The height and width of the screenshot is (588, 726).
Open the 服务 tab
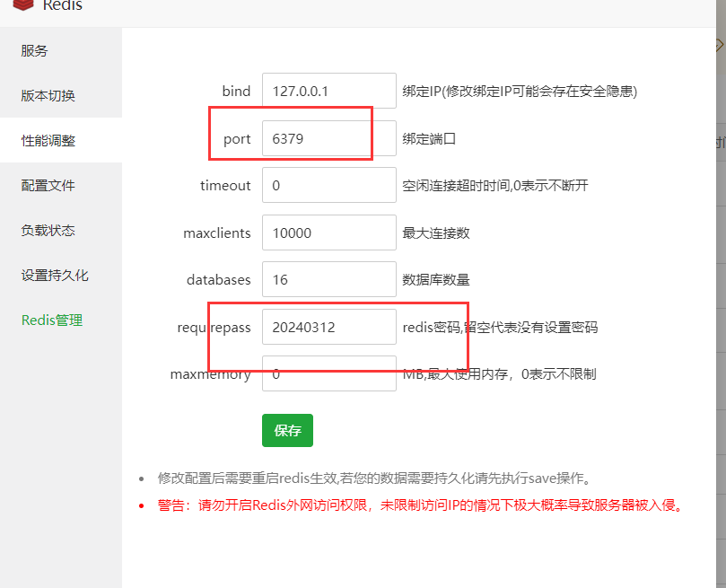[34, 50]
